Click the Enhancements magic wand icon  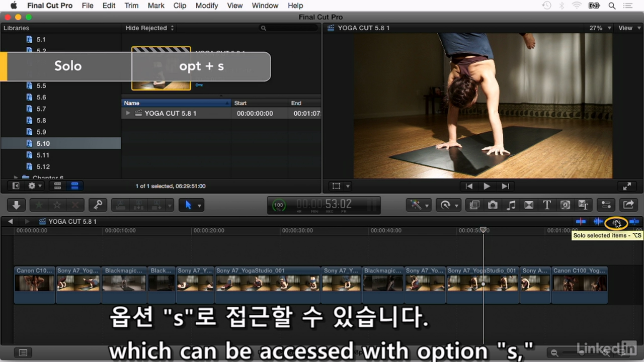point(416,205)
